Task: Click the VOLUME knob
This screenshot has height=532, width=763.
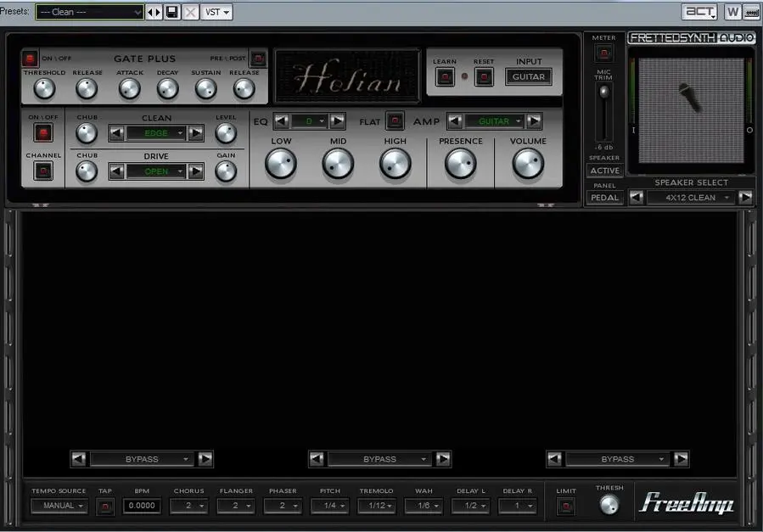Action: [x=528, y=164]
